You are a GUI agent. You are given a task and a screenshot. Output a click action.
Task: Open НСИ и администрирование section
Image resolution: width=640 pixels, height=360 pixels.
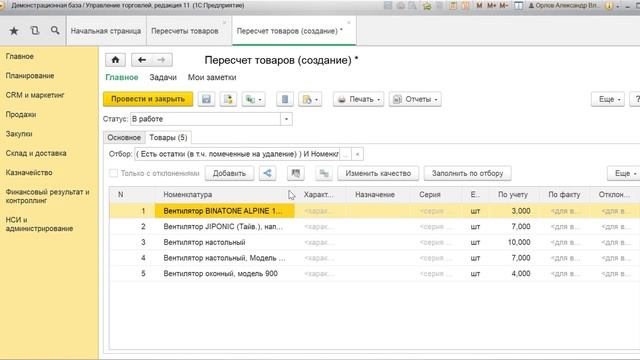point(39,224)
